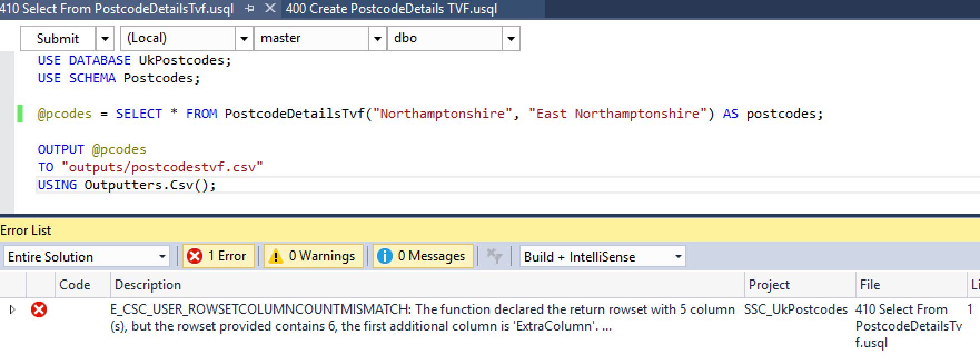Viewport: 980px width, 364px height.
Task: Toggle the 0 Warnings filter
Action: pos(314,256)
